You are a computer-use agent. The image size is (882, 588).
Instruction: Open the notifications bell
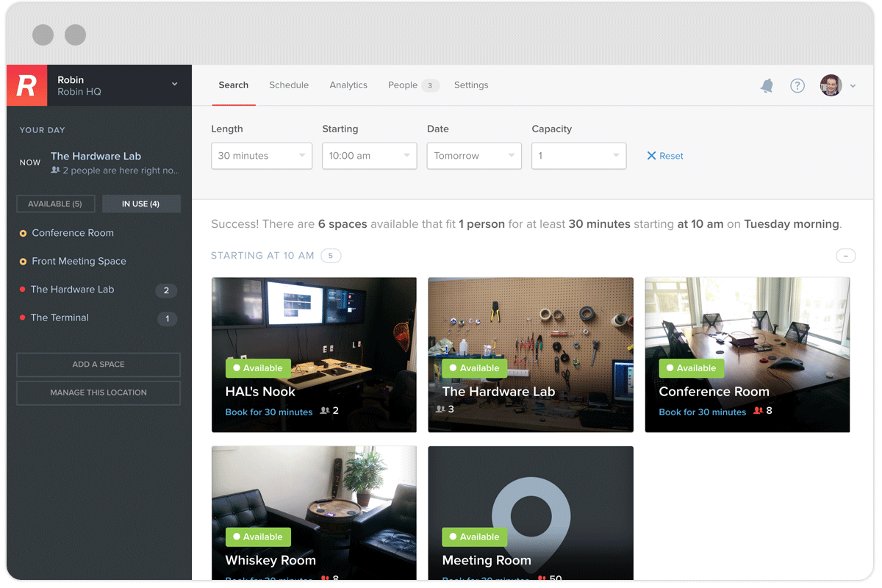tap(767, 86)
